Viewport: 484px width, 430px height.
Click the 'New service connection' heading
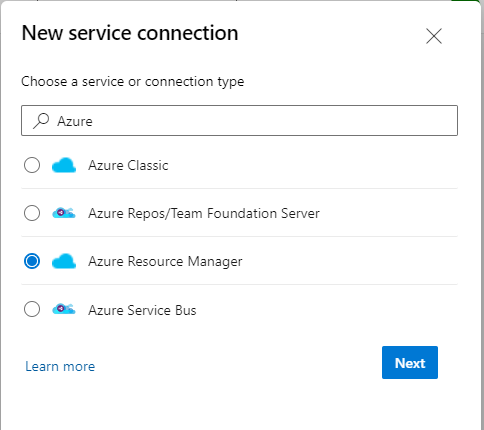(130, 33)
